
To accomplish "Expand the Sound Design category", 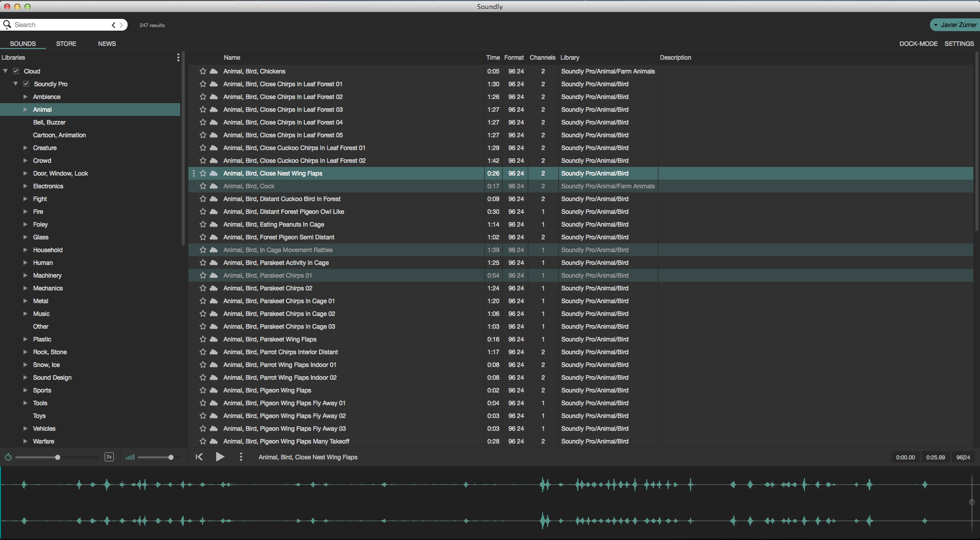I will 25,378.
